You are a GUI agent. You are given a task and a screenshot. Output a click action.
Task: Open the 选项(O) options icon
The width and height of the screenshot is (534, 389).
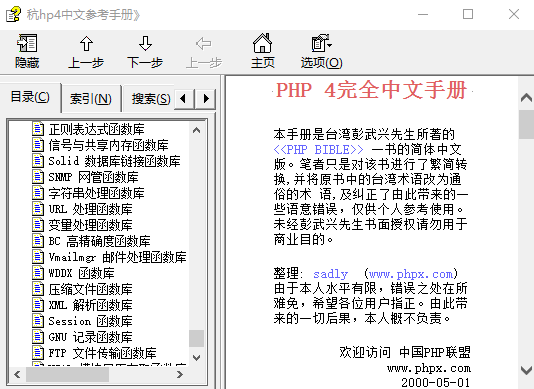coord(321,43)
